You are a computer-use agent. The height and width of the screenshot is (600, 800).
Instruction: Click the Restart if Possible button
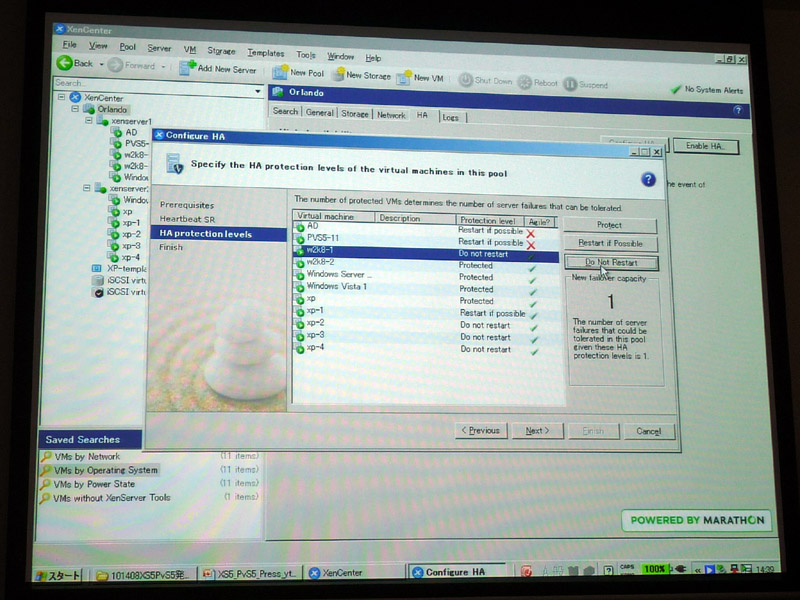[611, 243]
